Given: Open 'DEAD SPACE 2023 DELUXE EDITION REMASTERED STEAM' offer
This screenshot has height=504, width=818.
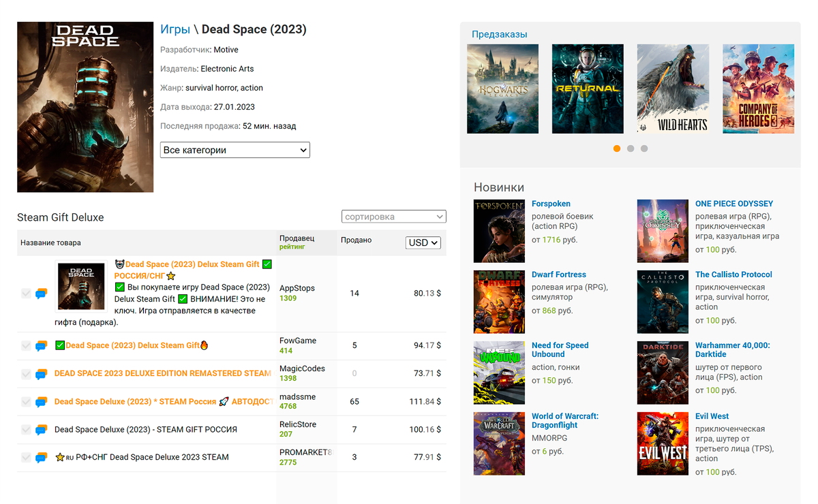Looking at the screenshot, I should [164, 373].
